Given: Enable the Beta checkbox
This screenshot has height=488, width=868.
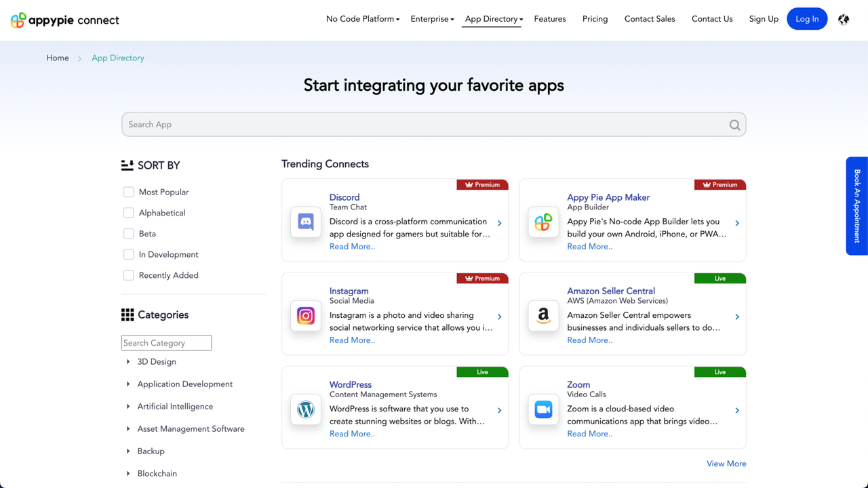Looking at the screenshot, I should click(x=128, y=234).
